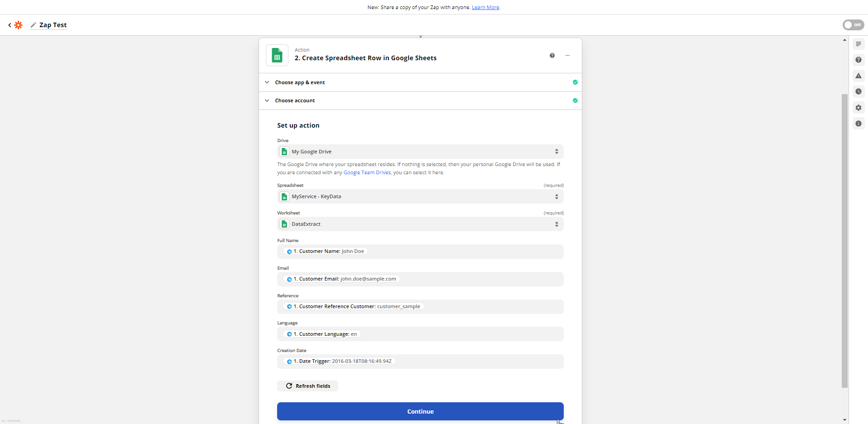Viewport: 868px width, 424px height.
Task: Open the warnings triangle sidebar icon
Action: click(x=858, y=76)
